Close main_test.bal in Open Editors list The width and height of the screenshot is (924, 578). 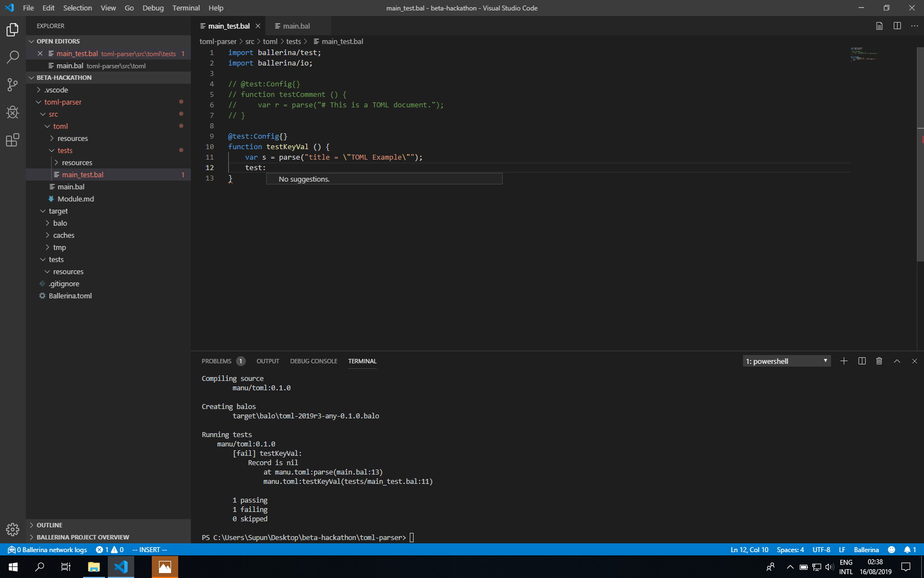pyautogui.click(x=40, y=53)
